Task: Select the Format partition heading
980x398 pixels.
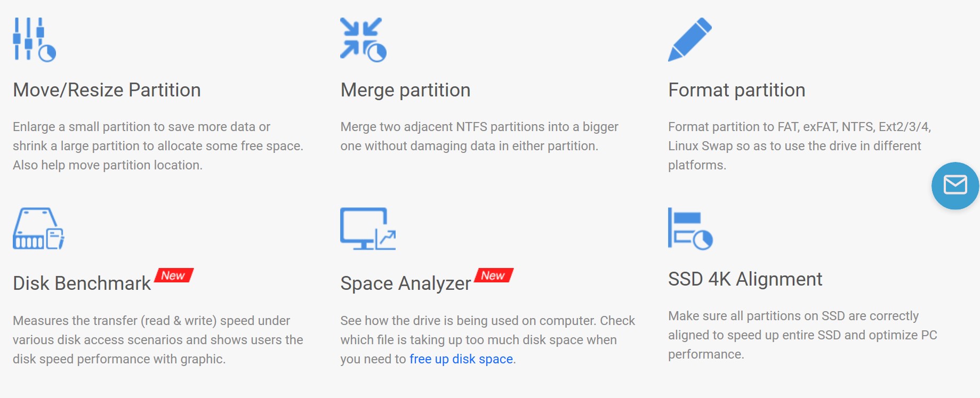Action: [x=736, y=91]
